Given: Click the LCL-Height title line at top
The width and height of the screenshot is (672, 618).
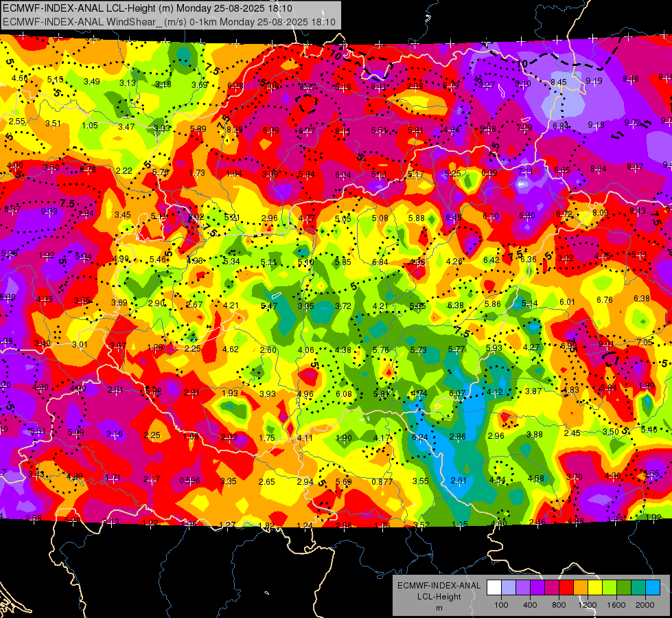Looking at the screenshot, I should pos(148,8).
